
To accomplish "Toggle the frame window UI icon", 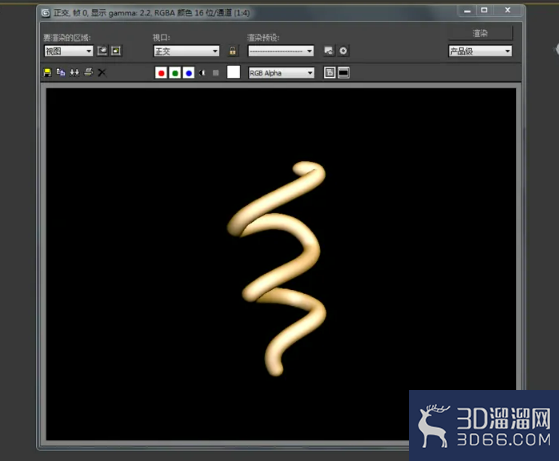I will [x=344, y=73].
